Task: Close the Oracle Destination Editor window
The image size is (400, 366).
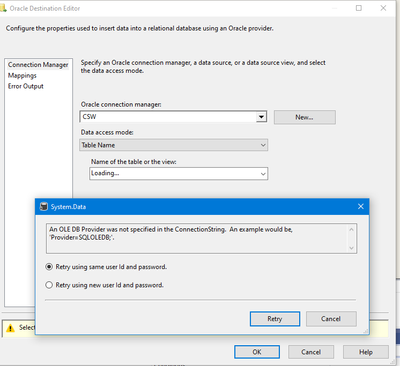Action: [x=383, y=8]
